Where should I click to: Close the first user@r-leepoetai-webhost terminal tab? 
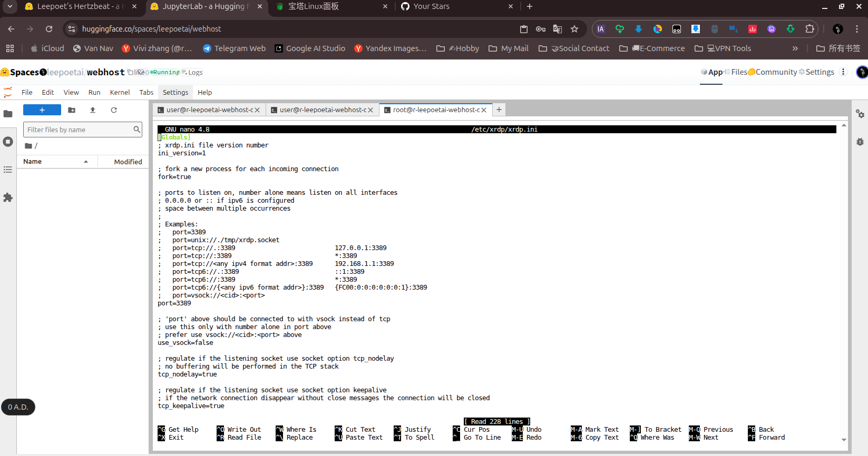pyautogui.click(x=257, y=110)
